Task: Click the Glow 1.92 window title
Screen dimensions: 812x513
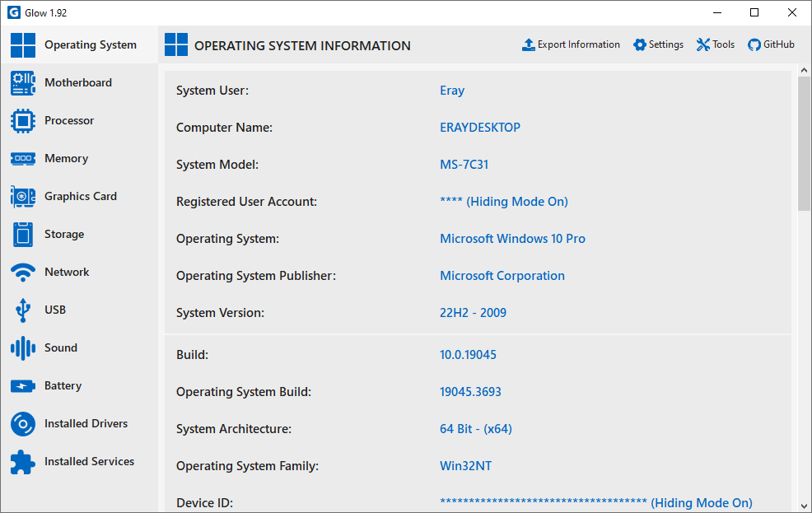Action: [x=45, y=13]
